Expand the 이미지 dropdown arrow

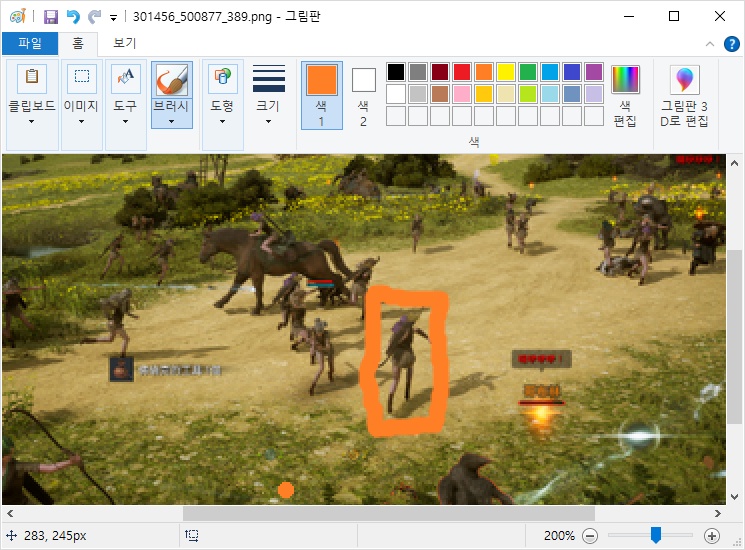[81, 122]
